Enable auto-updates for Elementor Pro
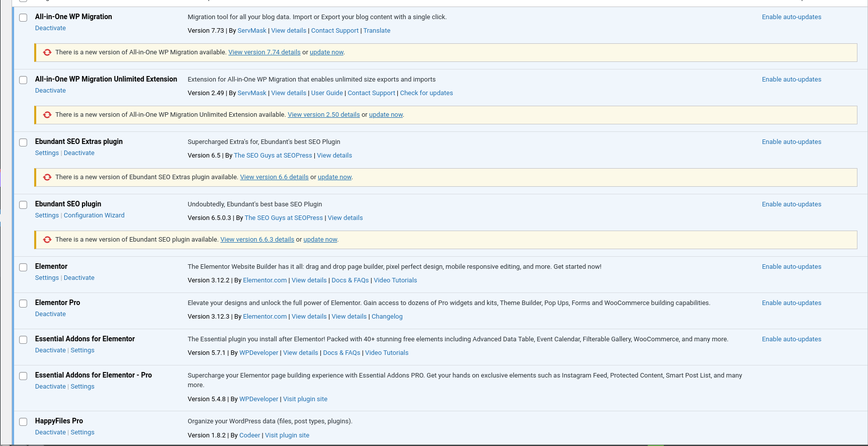Screen dimensions: 868x446 [791, 303]
